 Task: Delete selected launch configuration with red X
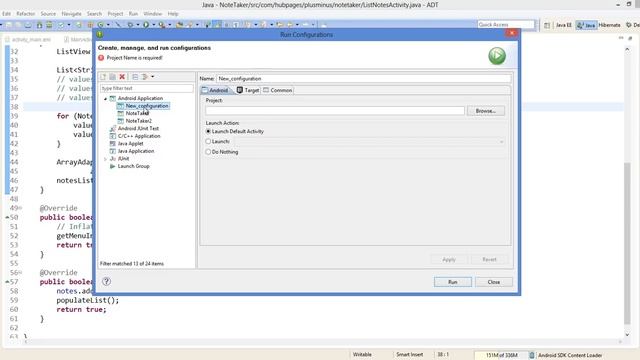pos(122,77)
